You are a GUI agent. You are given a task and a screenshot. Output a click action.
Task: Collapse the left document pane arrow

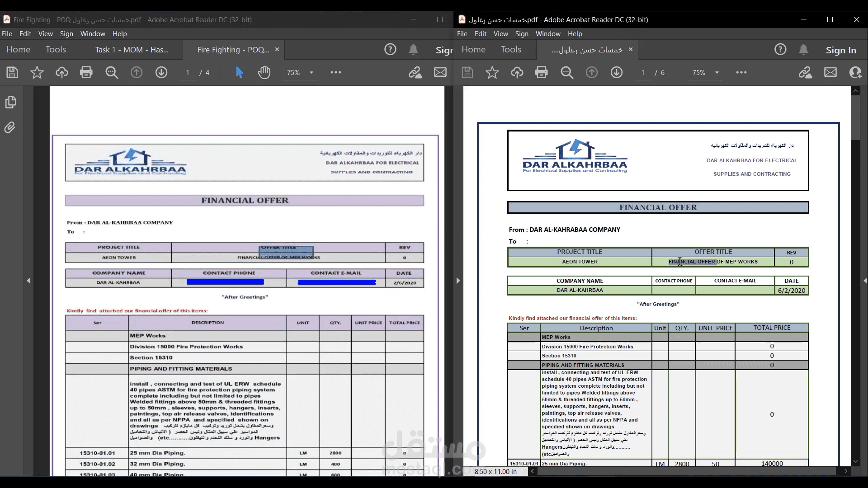point(29,281)
